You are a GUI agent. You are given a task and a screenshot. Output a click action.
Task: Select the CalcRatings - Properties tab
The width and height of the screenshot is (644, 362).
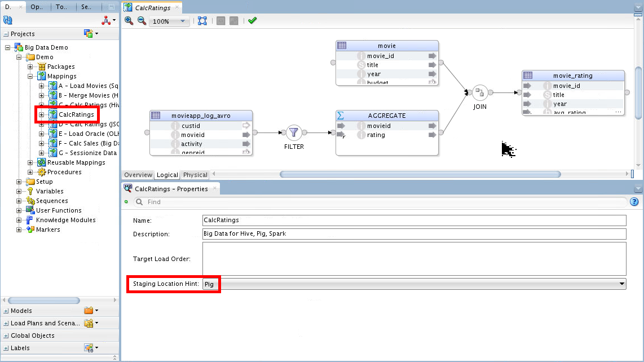(x=171, y=188)
